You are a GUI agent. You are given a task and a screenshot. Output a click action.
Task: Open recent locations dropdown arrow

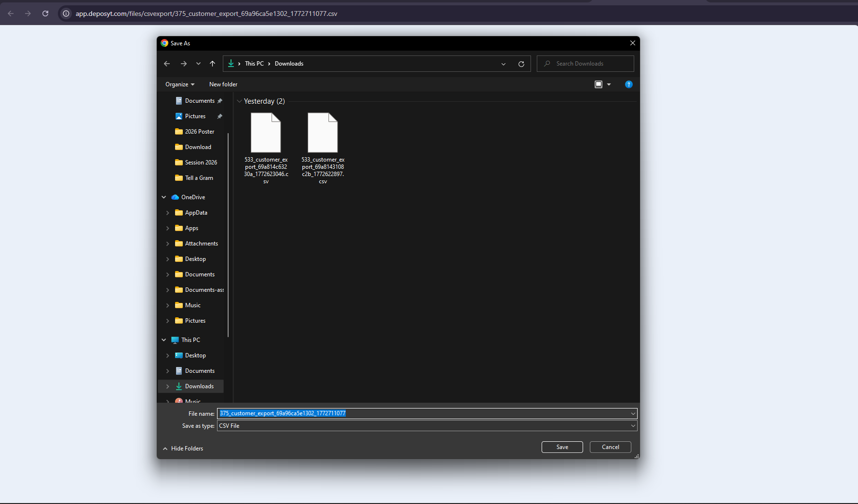pos(198,64)
